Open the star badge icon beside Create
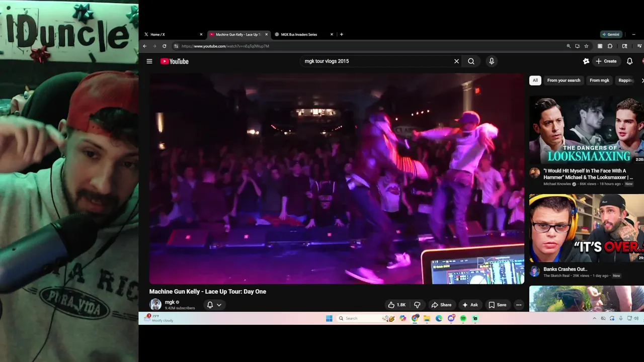This screenshot has height=362, width=644. point(586,61)
